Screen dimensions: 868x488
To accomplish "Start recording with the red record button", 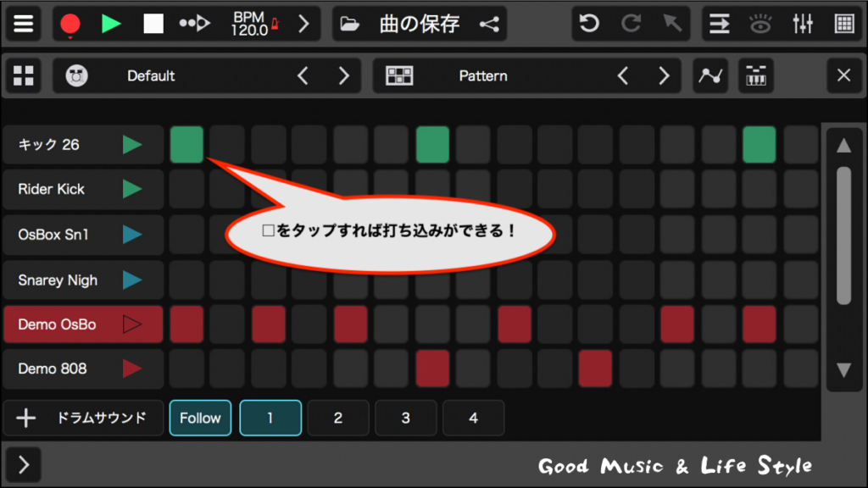I will pyautogui.click(x=70, y=25).
